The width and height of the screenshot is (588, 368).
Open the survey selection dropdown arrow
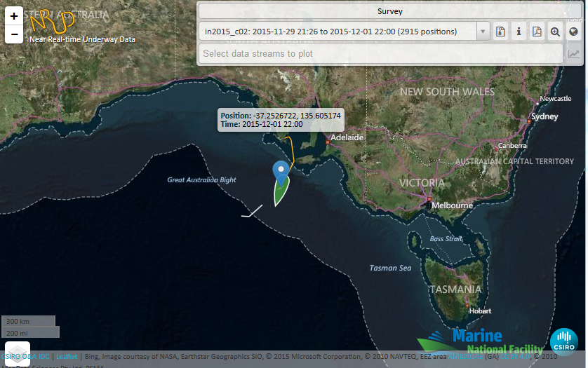pos(483,32)
